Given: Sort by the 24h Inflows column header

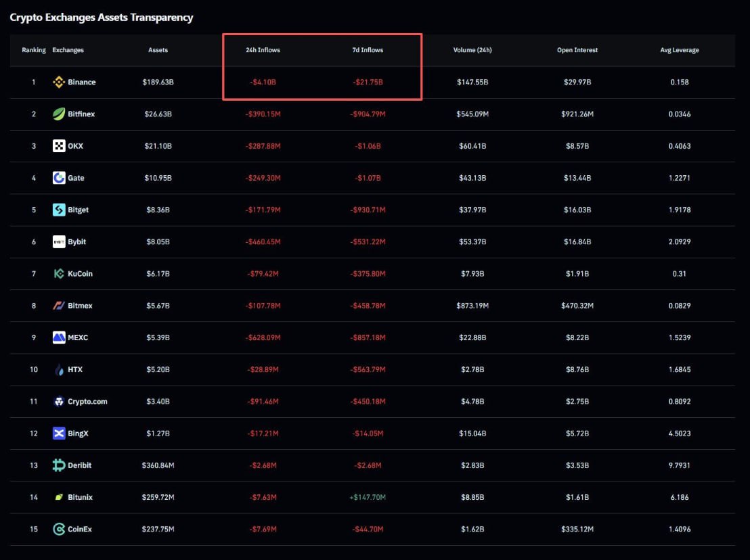Looking at the screenshot, I should click(x=263, y=50).
